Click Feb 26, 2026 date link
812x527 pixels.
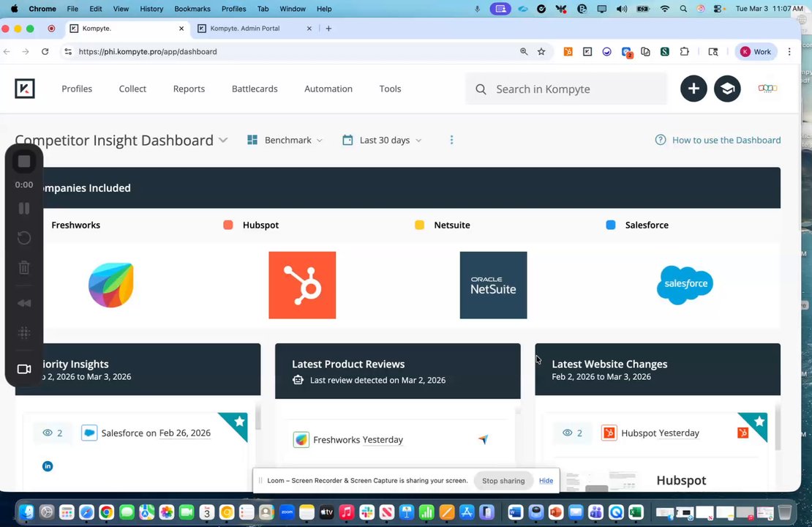point(185,433)
